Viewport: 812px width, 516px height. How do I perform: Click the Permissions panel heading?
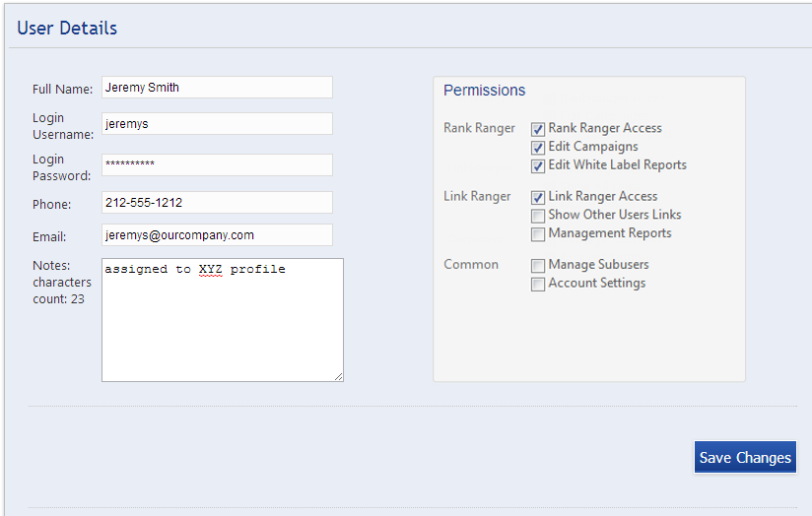pos(484,91)
